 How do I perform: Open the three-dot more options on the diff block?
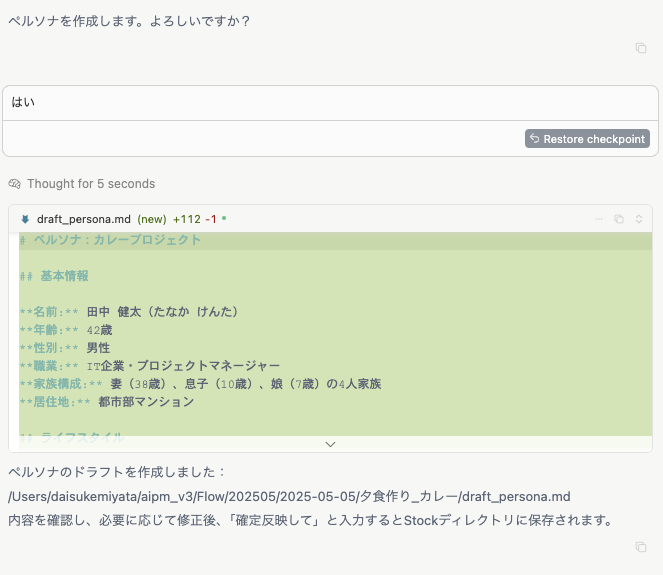[x=599, y=219]
